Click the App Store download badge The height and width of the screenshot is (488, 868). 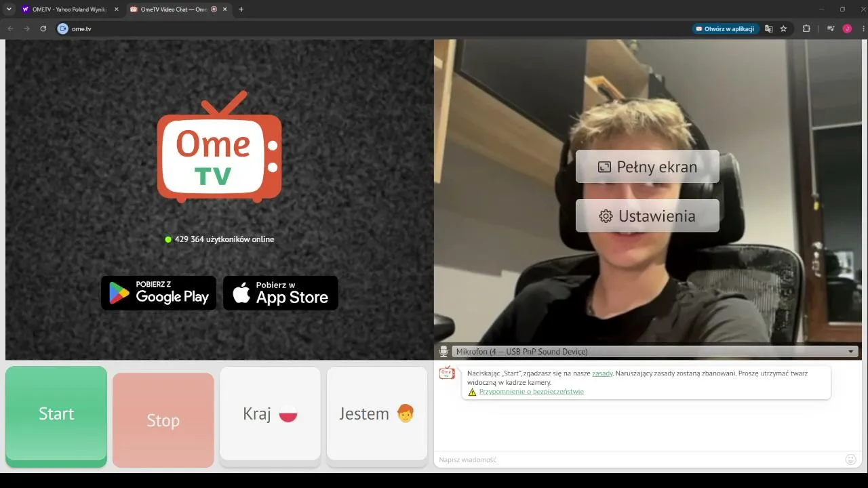click(281, 293)
